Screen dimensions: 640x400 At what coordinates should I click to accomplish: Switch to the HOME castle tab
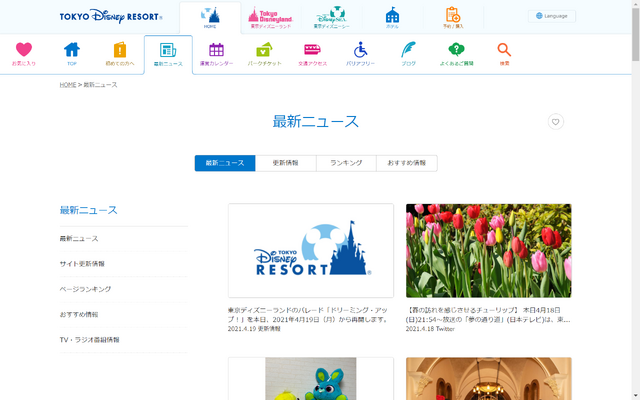point(210,18)
